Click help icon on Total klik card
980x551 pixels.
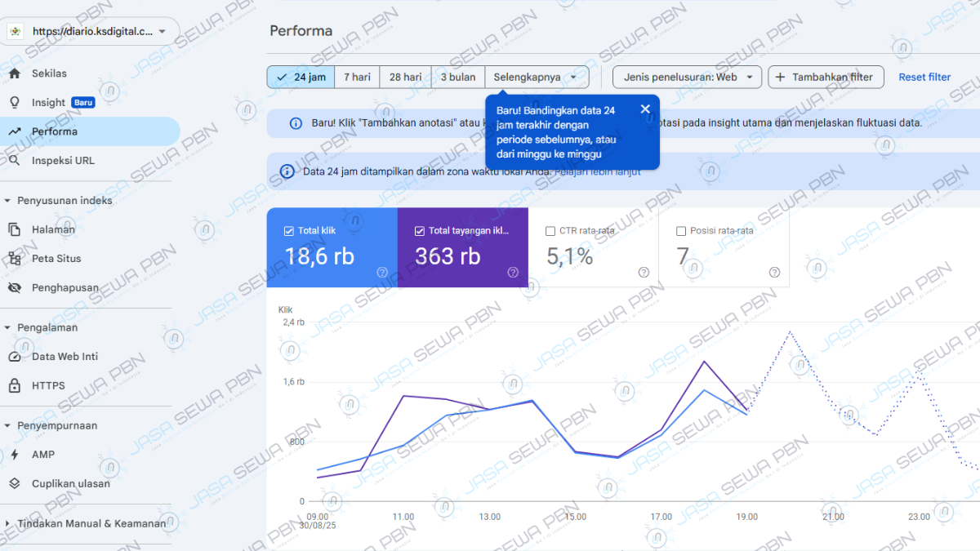coord(382,273)
